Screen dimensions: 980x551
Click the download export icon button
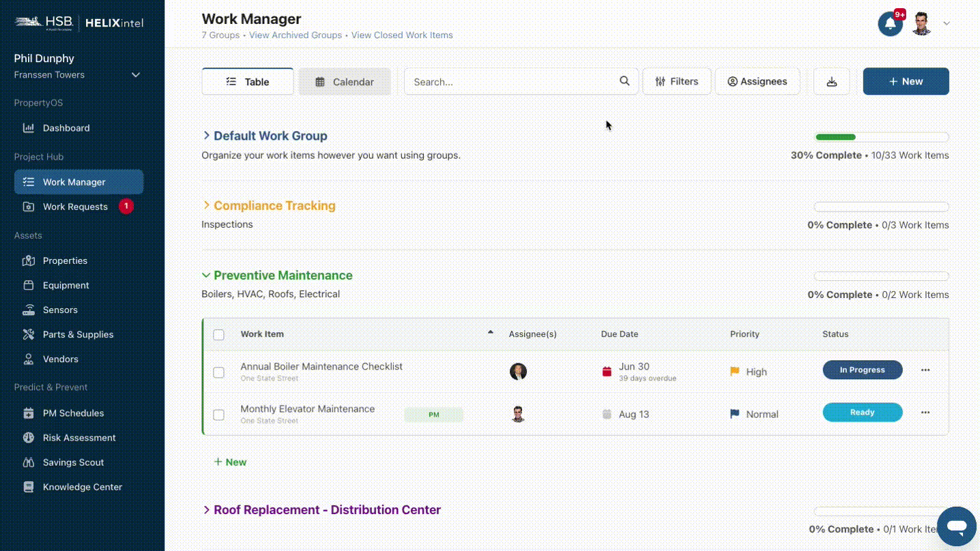[831, 81]
